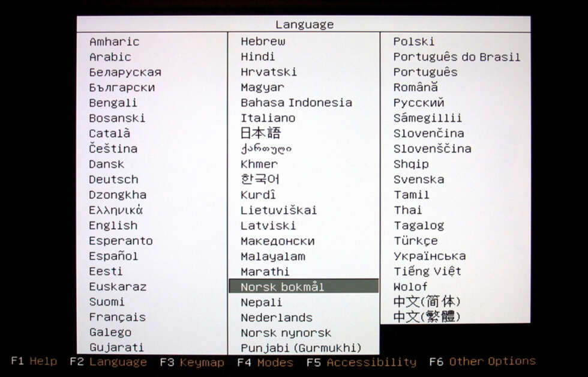Select Bosanski language
This screenshot has height=377, width=588.
click(117, 118)
